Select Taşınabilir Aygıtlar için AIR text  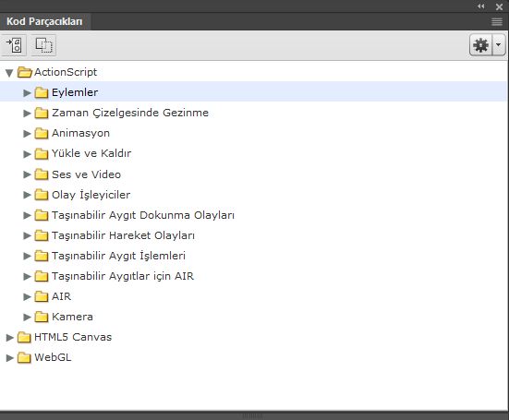tap(123, 276)
